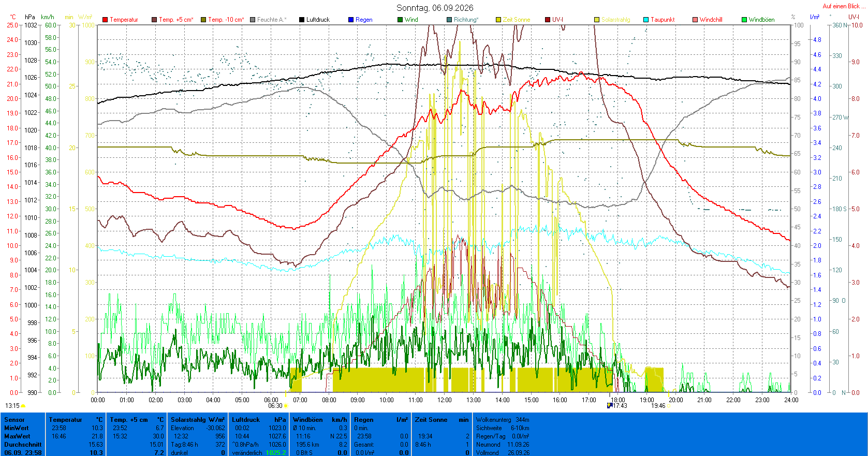Click the pink Windchill legend square

[x=695, y=20]
